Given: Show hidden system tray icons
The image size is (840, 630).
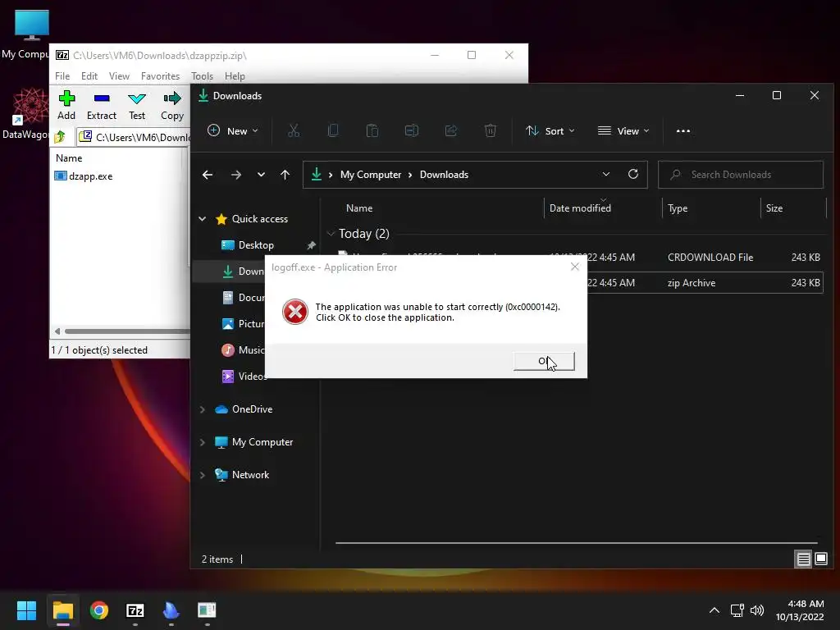Looking at the screenshot, I should (x=714, y=610).
